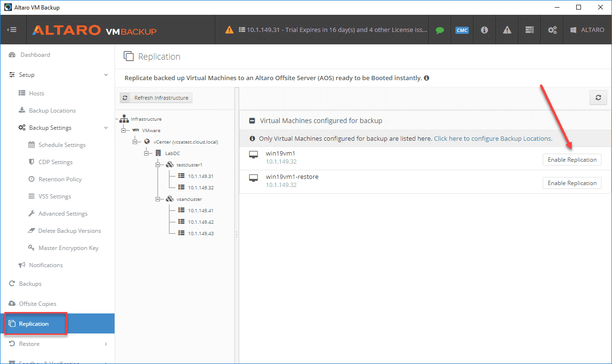Viewport: 612px width, 364px height.
Task: Select the testcluster1 tree node
Action: tap(190, 165)
